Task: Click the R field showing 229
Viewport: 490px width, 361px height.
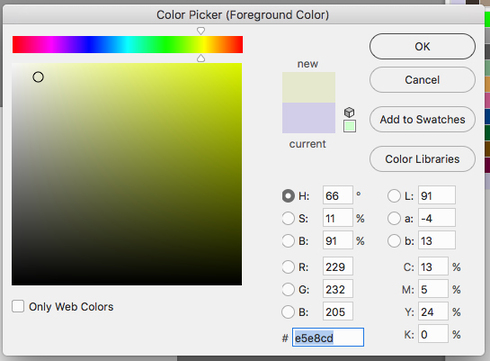Action: (x=338, y=267)
